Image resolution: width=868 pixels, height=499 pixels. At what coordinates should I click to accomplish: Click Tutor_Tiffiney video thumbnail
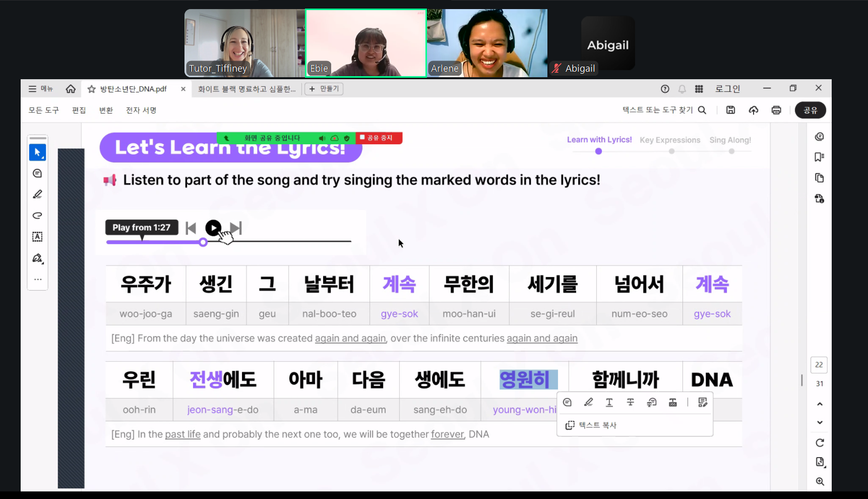(x=245, y=43)
